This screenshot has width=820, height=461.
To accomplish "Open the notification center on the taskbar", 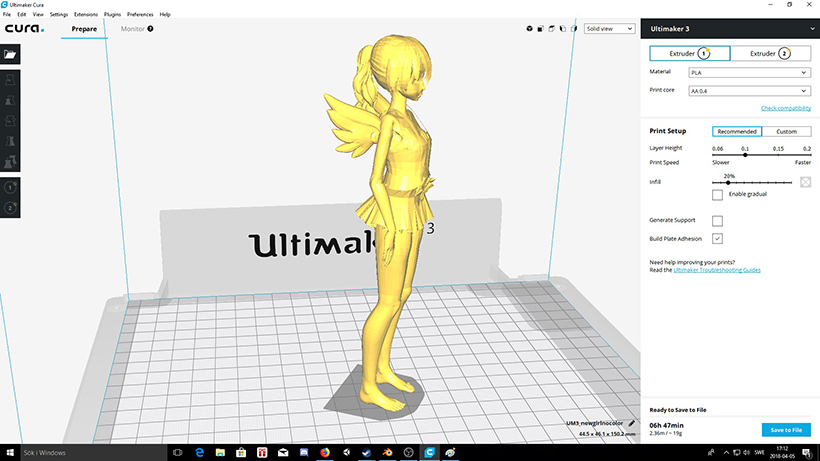I will 807,453.
